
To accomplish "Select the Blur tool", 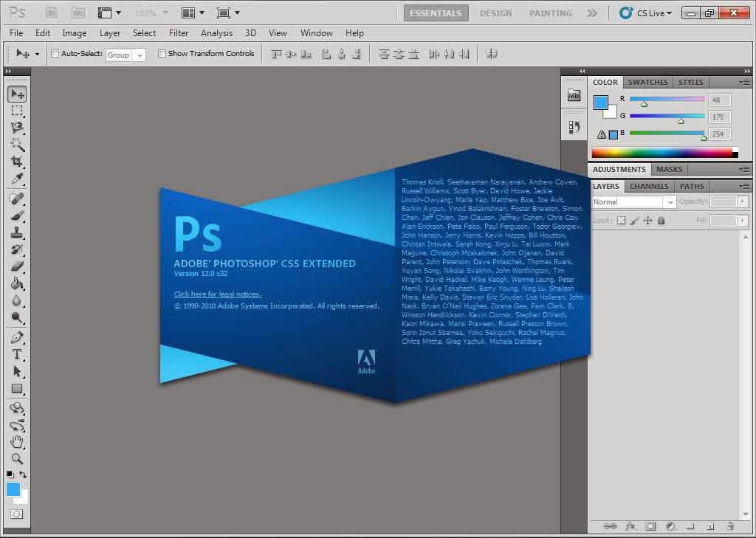I will click(x=17, y=300).
